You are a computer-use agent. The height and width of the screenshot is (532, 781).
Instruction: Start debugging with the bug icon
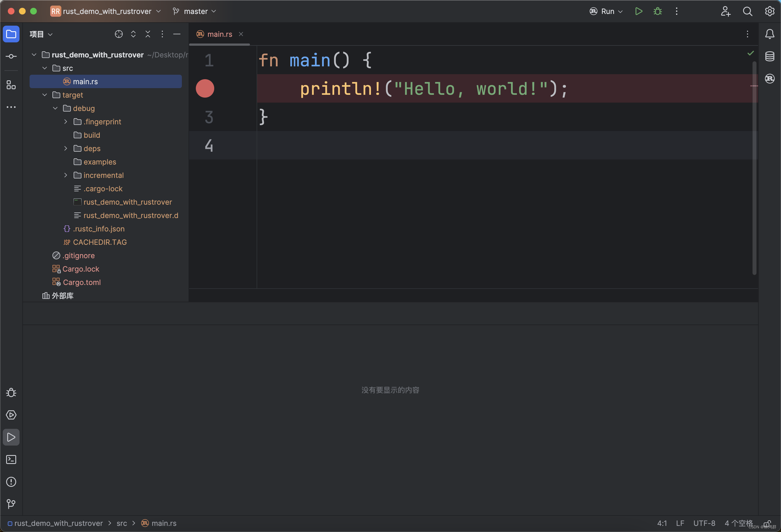pyautogui.click(x=657, y=11)
